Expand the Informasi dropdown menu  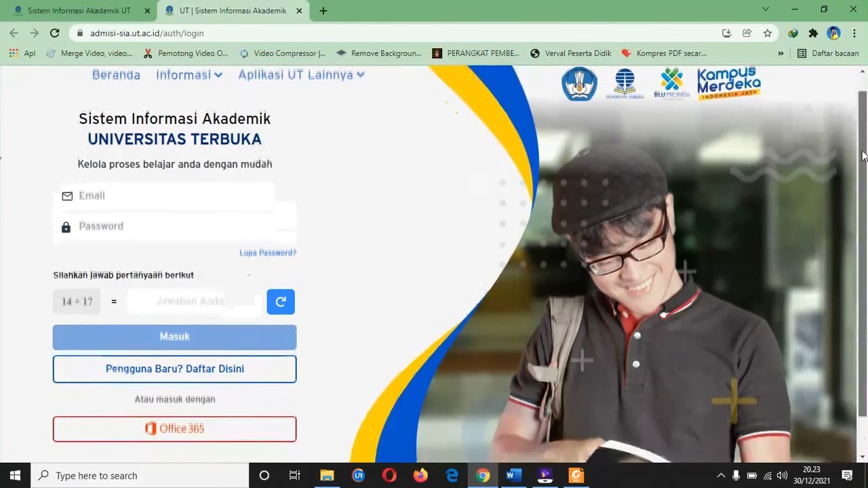189,75
